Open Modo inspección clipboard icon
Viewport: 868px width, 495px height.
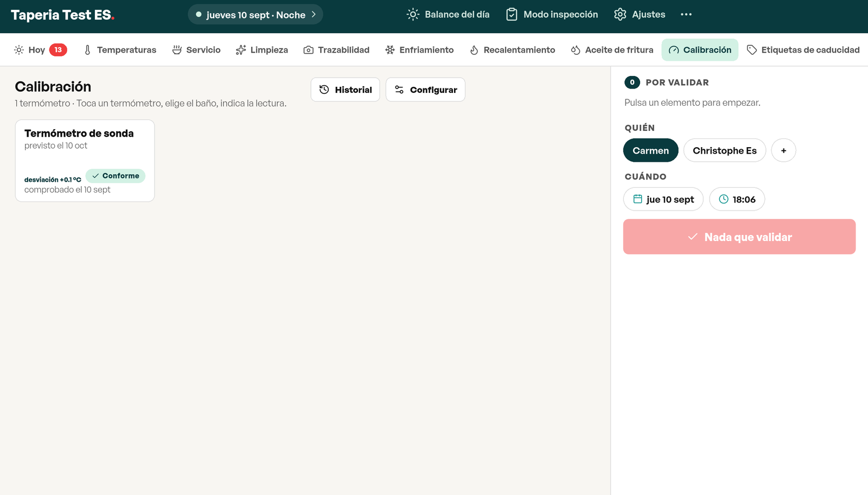[x=512, y=15]
